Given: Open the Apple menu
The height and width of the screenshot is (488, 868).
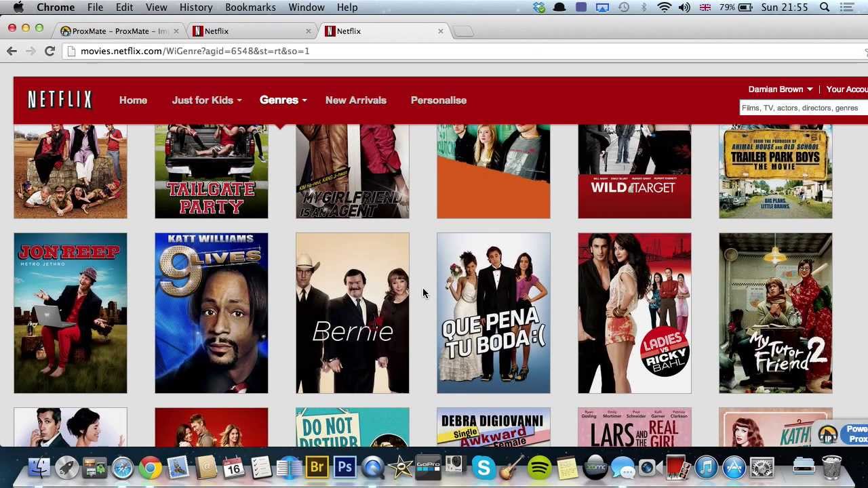Looking at the screenshot, I should coord(18,7).
